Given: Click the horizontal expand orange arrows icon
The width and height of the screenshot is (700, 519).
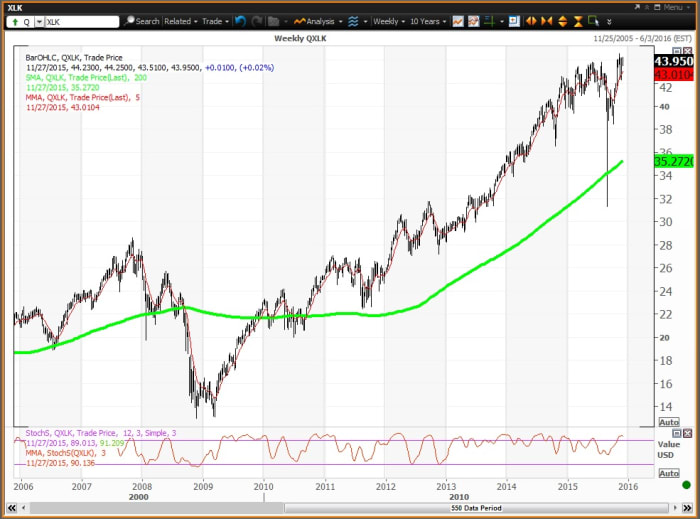Looking at the screenshot, I should (531, 21).
